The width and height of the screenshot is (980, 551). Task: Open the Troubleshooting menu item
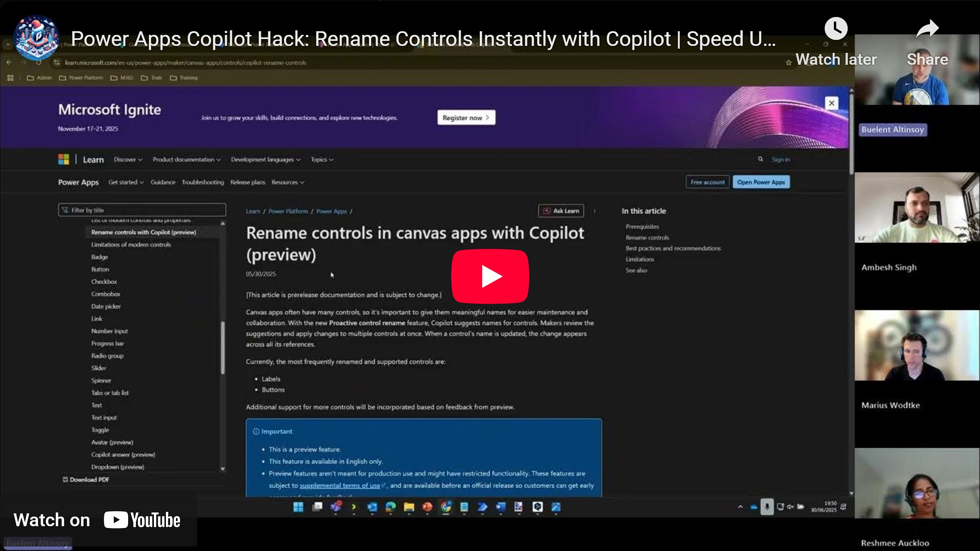tap(203, 182)
